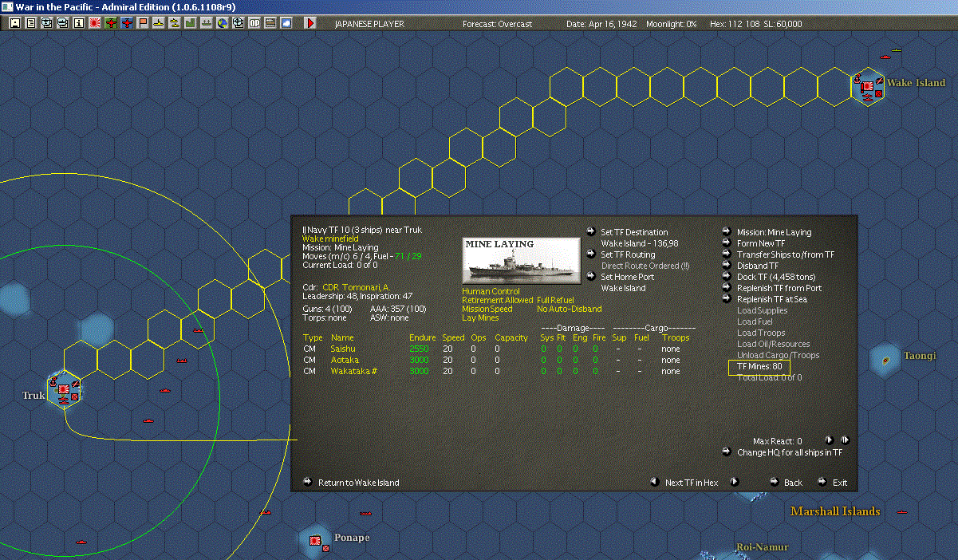Click the orange flag toolbar icon
Viewport: 958px width, 560px height.
pyautogui.click(x=143, y=23)
